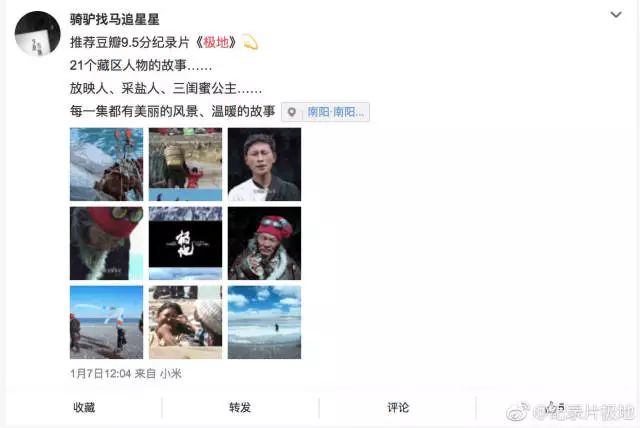View the smiling woman thumbnail
Image resolution: width=640 pixels, height=428 pixels.
pyautogui.click(x=185, y=322)
